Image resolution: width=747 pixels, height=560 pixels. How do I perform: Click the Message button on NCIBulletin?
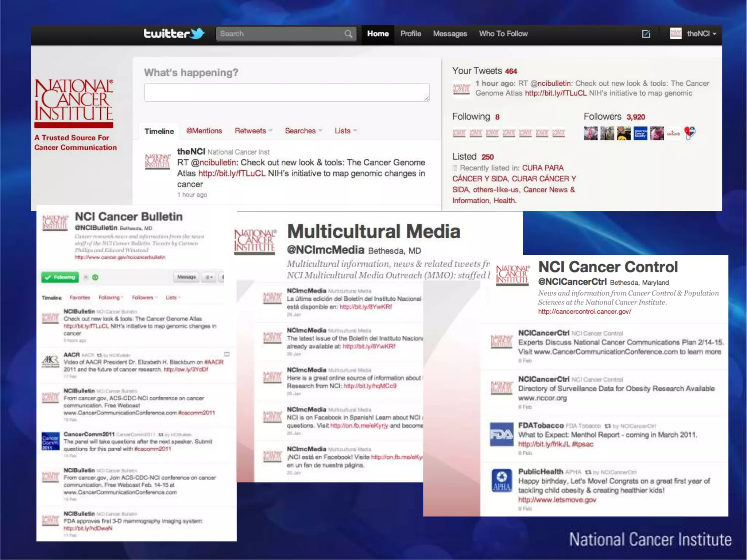186,277
